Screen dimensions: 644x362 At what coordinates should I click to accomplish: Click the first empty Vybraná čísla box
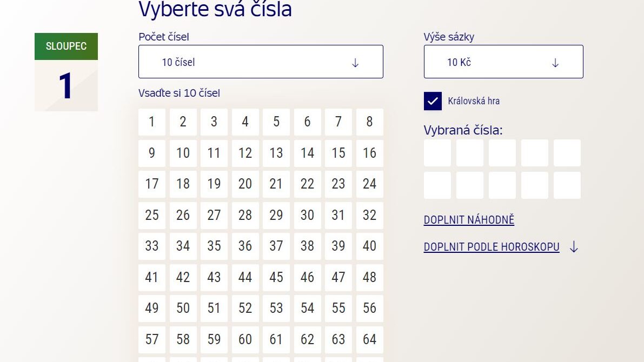click(437, 153)
